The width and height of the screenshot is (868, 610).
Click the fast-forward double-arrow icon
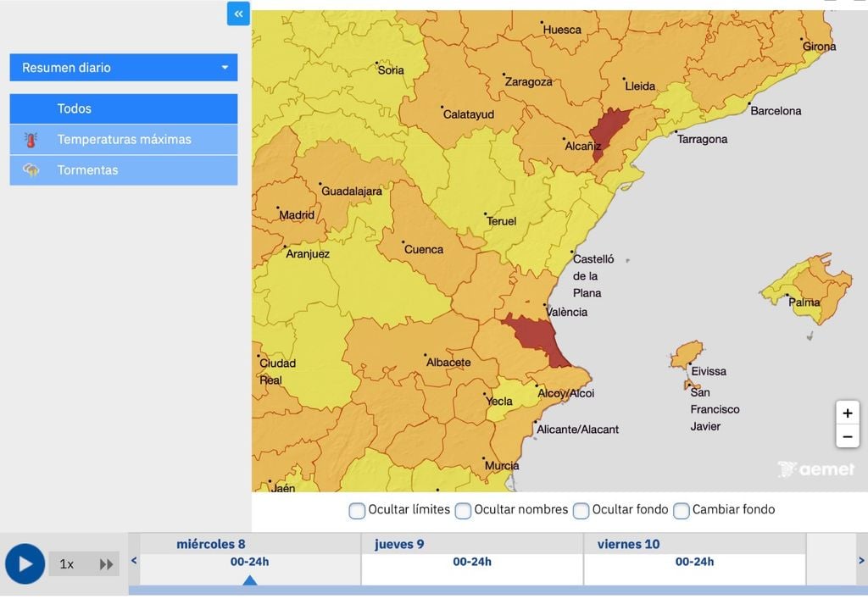click(106, 564)
